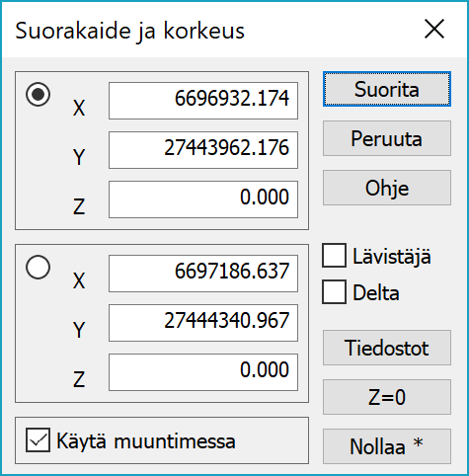
Task: Reset values with Nollaa * button
Action: pos(387,446)
